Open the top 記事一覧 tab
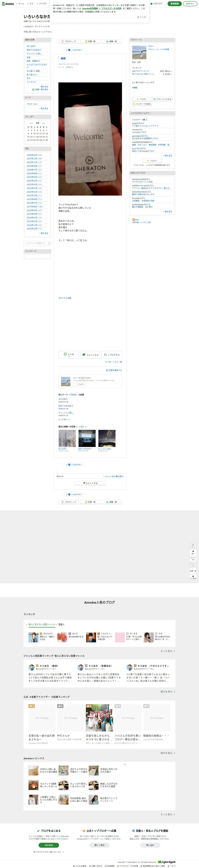 click(90, 41)
